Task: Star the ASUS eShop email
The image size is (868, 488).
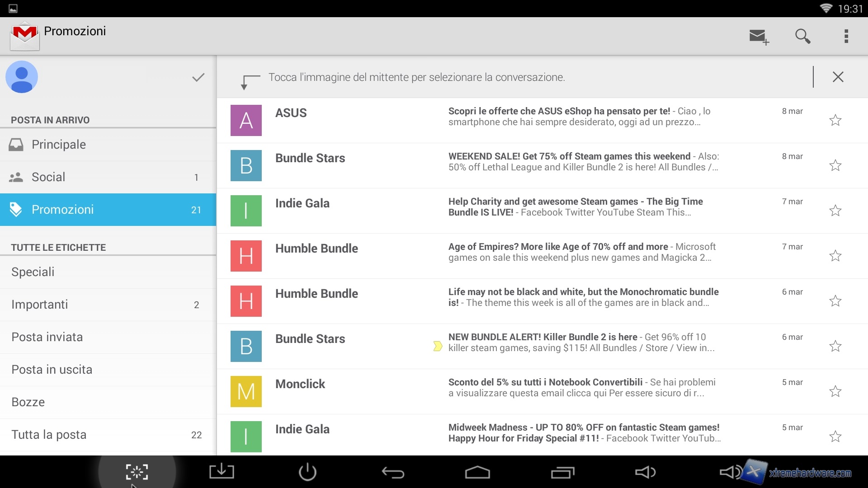Action: click(x=835, y=120)
